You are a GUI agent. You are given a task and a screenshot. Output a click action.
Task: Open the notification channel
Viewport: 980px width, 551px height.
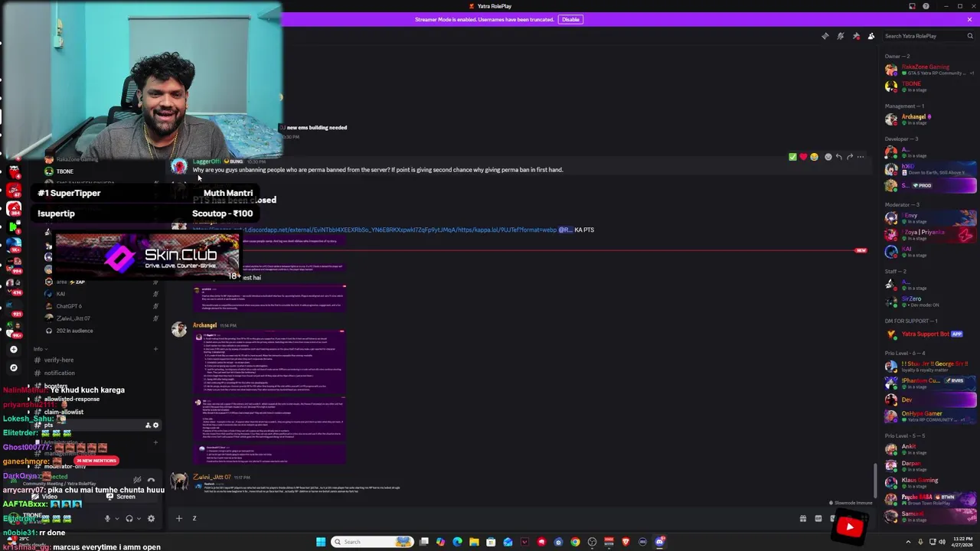click(x=59, y=373)
